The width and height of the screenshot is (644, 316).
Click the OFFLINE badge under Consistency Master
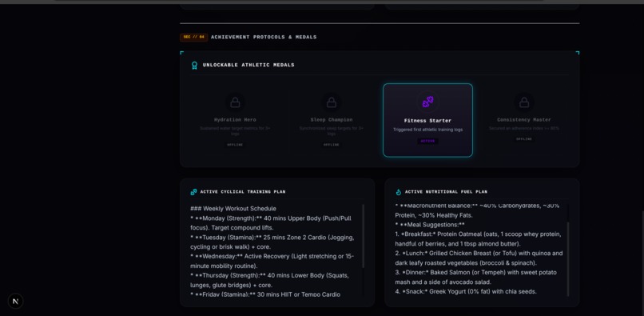click(x=524, y=139)
